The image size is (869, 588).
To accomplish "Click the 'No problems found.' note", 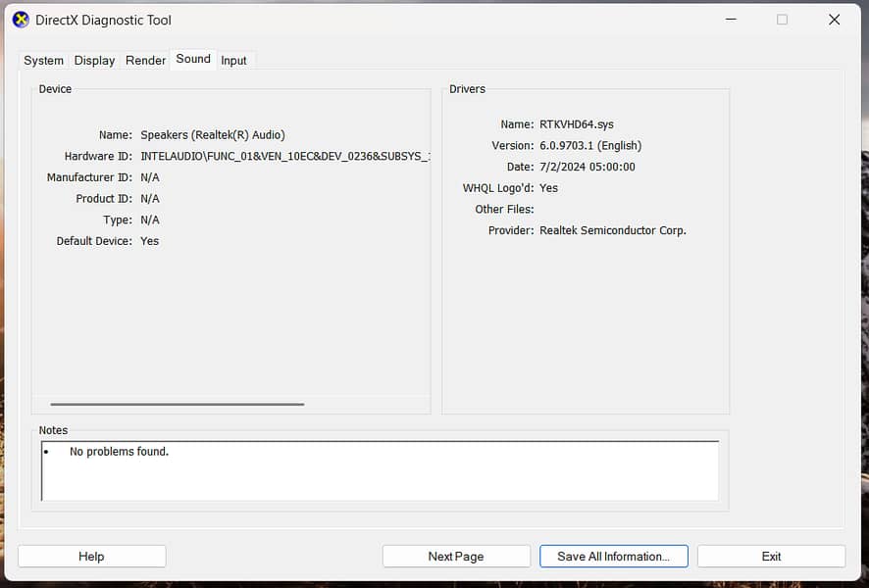I will point(119,452).
